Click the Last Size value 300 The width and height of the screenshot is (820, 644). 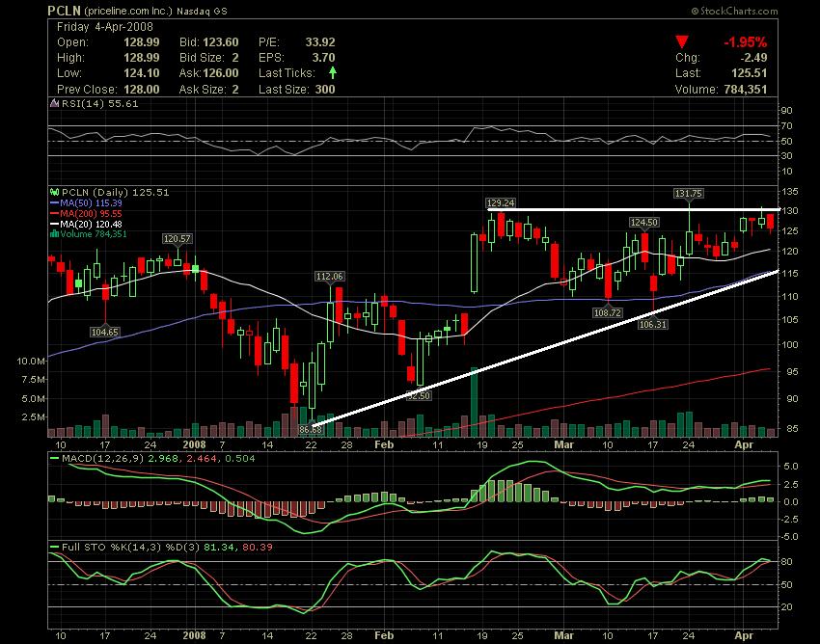tap(325, 90)
